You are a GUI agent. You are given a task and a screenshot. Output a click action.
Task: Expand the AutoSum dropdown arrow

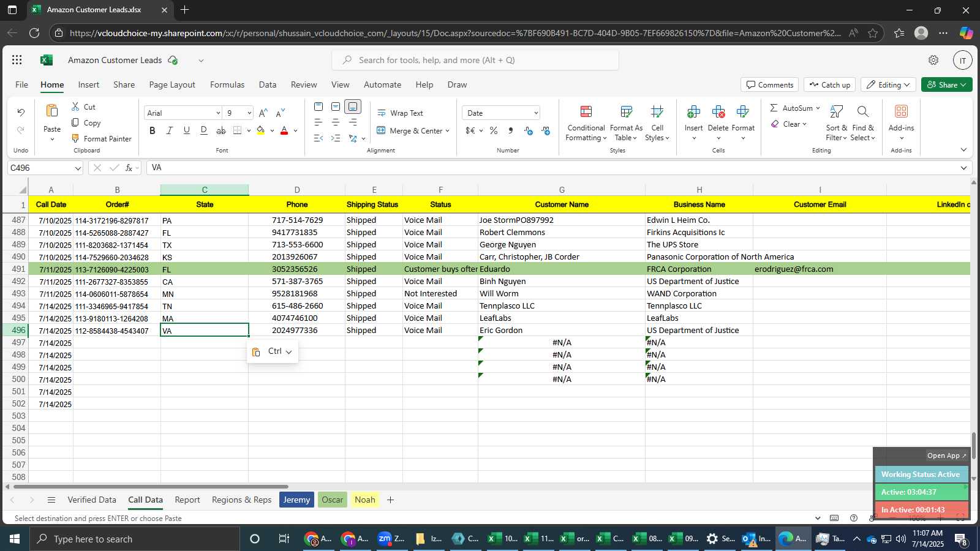point(818,108)
